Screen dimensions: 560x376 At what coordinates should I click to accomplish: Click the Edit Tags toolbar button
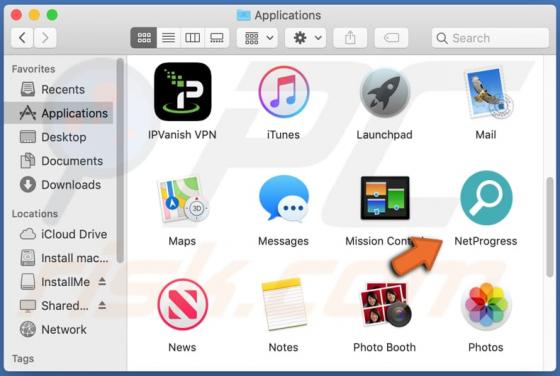click(391, 37)
